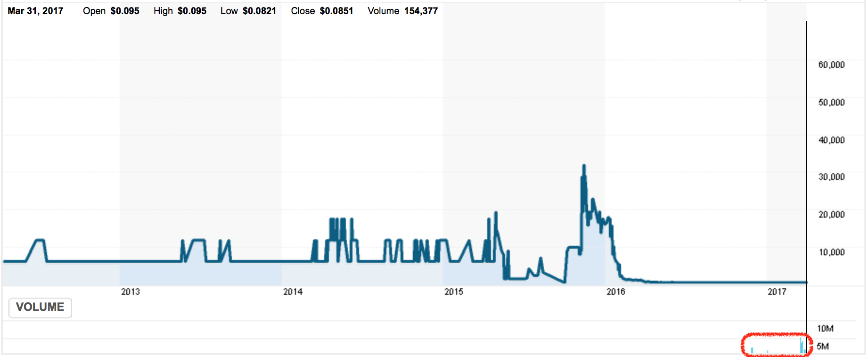Screen dimensions: 868x357
Task: Click the VOLUME button
Action: point(40,308)
